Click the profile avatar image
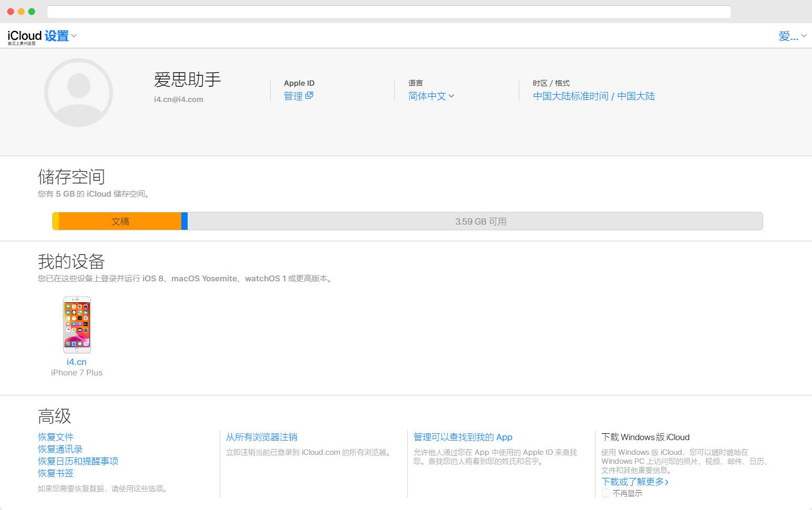The image size is (812, 510). (78, 92)
